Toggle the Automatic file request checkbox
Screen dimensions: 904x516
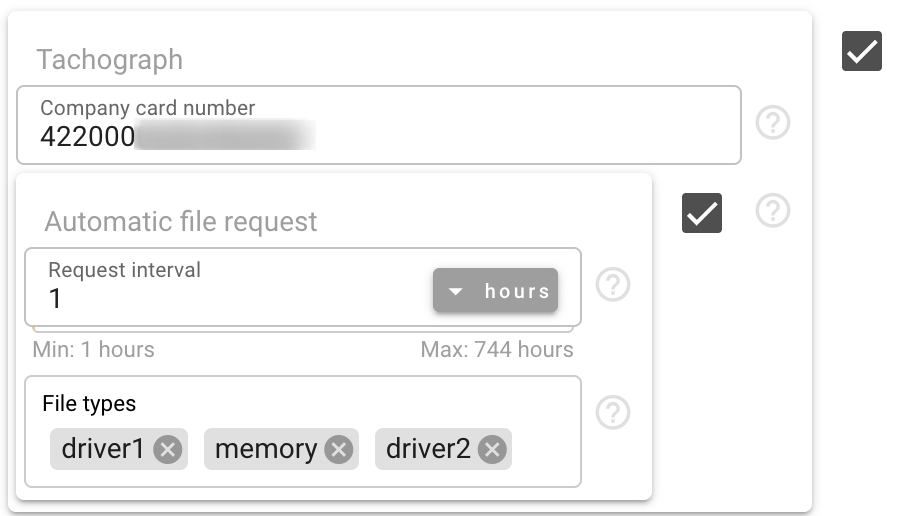pyautogui.click(x=702, y=213)
